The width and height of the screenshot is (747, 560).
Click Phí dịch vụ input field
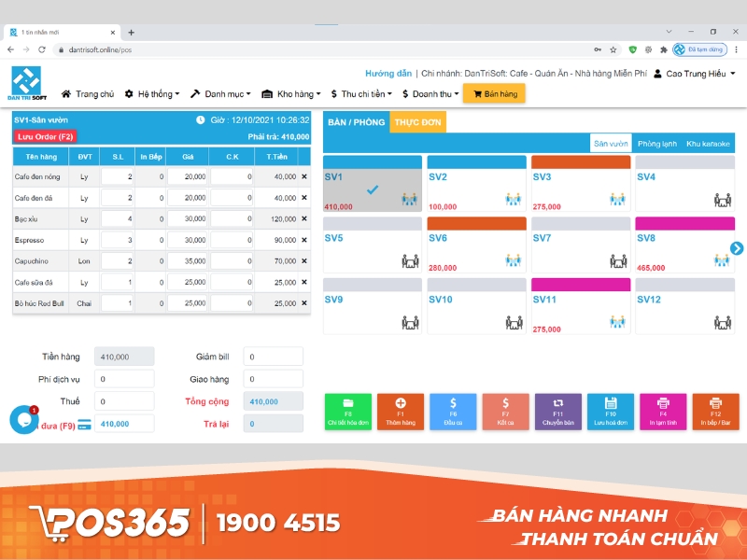tap(124, 379)
